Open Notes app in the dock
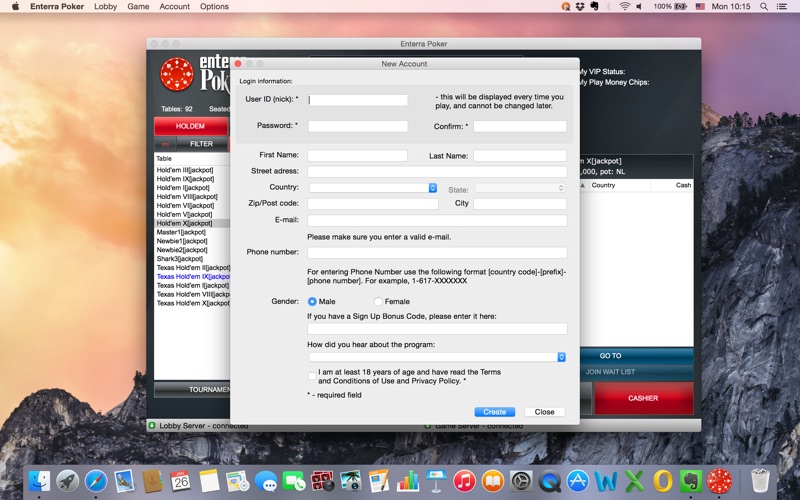800x500 pixels. (x=209, y=481)
